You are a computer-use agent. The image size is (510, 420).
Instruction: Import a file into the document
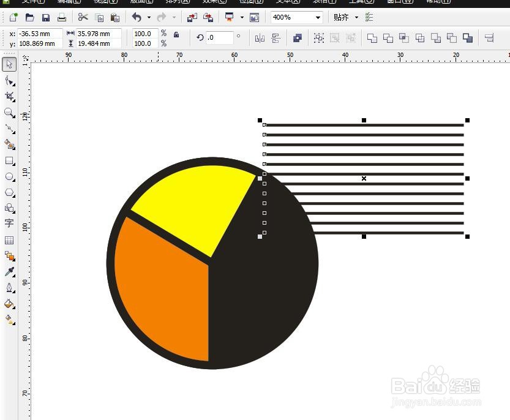click(192, 17)
